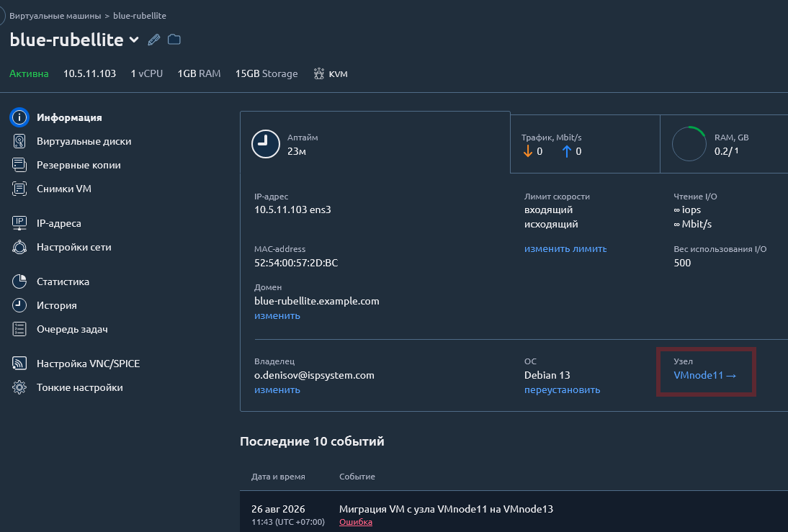Click изменить лимить link
788x532 pixels.
pos(565,248)
